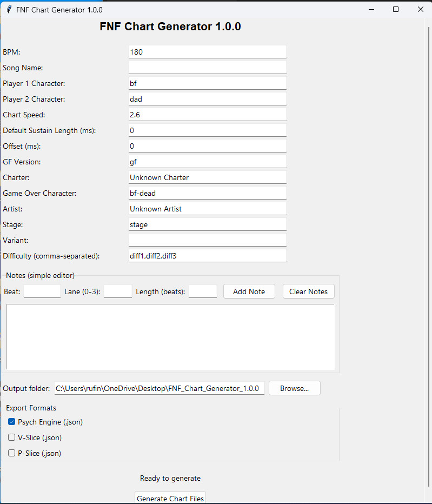This screenshot has height=504, width=432.
Task: Click the Add Note button
Action: point(249,291)
